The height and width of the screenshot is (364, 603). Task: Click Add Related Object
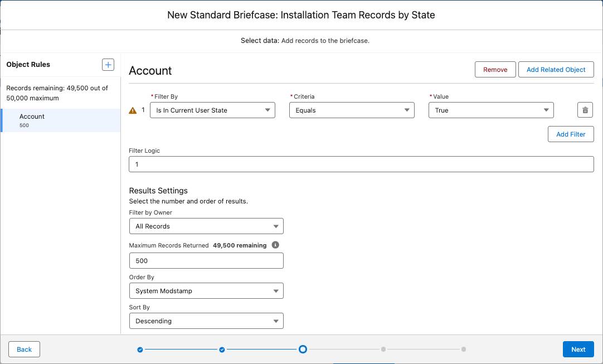pyautogui.click(x=556, y=69)
